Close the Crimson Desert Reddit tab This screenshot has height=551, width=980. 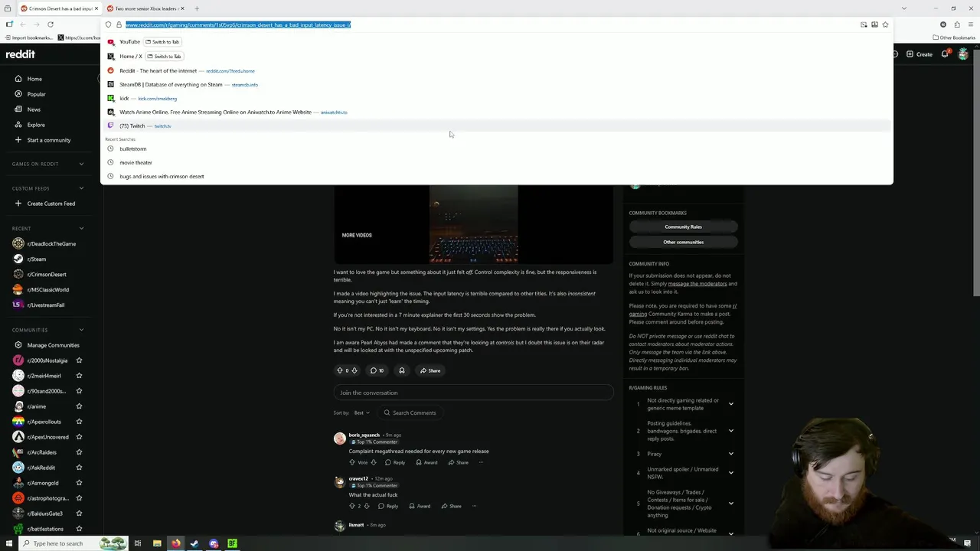pos(96,8)
